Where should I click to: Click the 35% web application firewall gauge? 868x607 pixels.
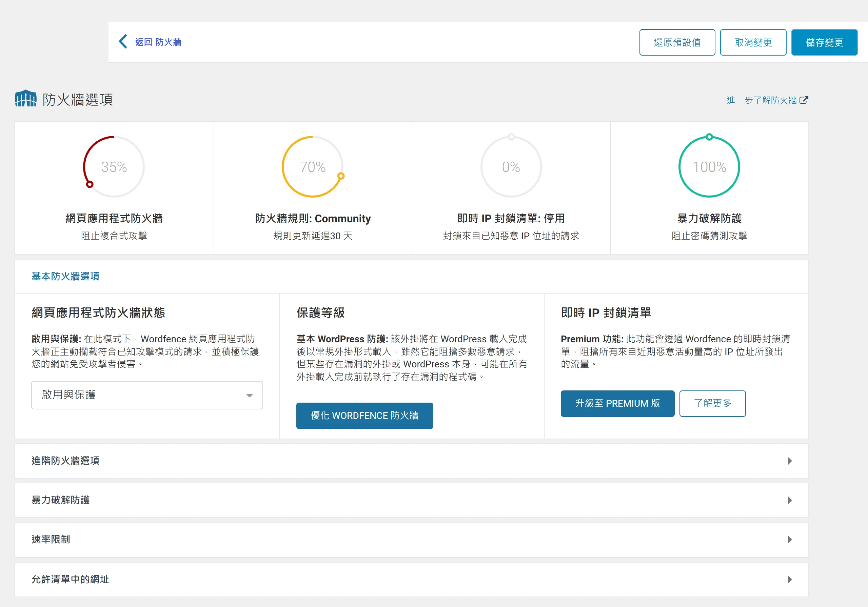[114, 166]
